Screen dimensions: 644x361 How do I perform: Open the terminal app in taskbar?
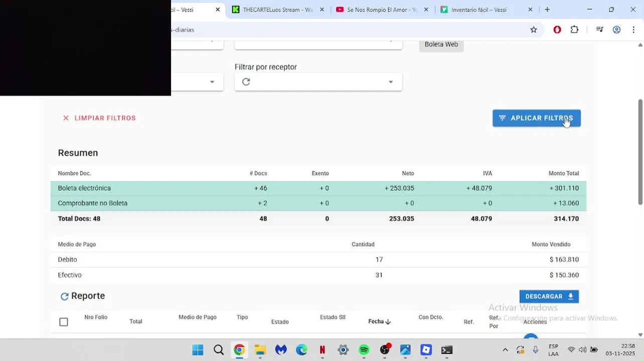click(447, 350)
